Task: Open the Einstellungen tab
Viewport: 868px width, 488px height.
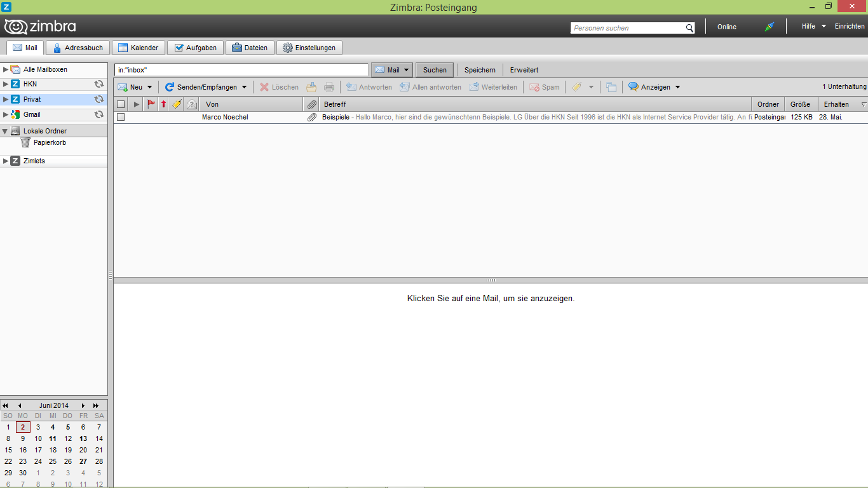Action: click(309, 48)
